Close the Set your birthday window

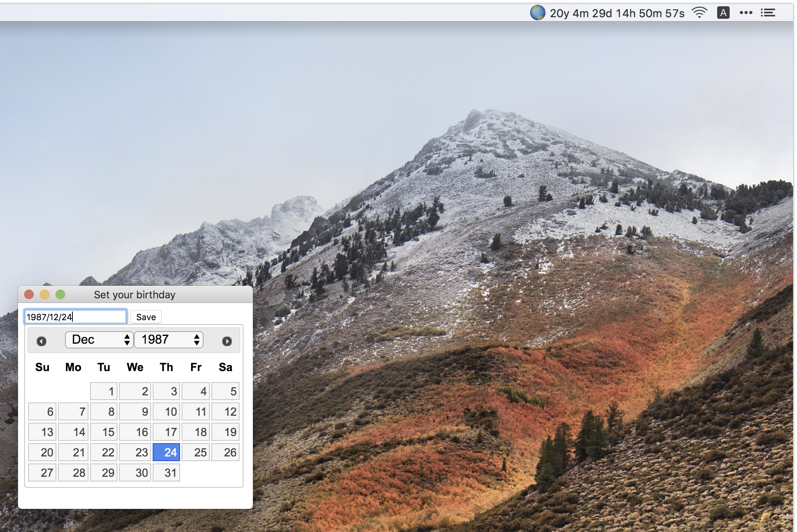[29, 294]
